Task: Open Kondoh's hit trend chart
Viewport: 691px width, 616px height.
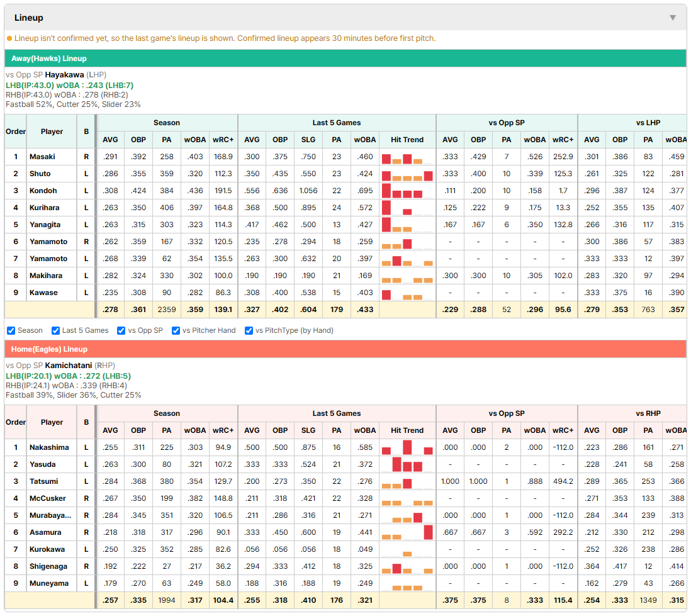Action: click(x=407, y=191)
